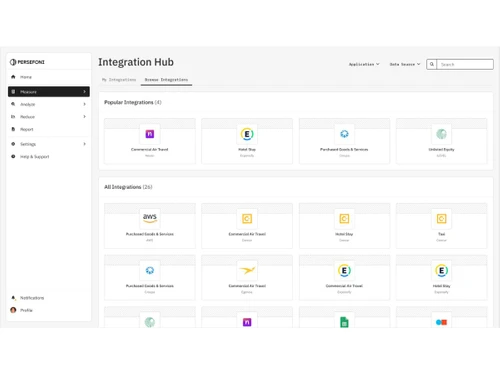
Task: Open the Notifications bell icon
Action: [x=13, y=298]
